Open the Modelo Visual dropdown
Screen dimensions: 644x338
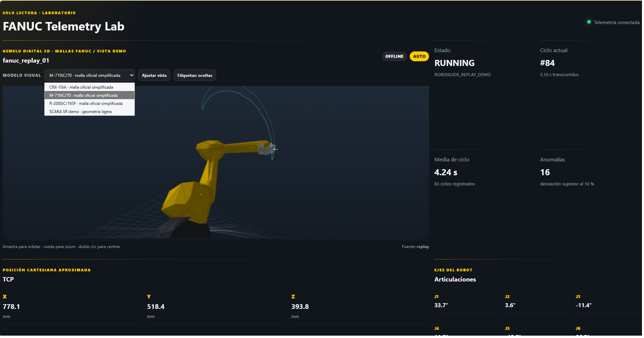click(89, 75)
